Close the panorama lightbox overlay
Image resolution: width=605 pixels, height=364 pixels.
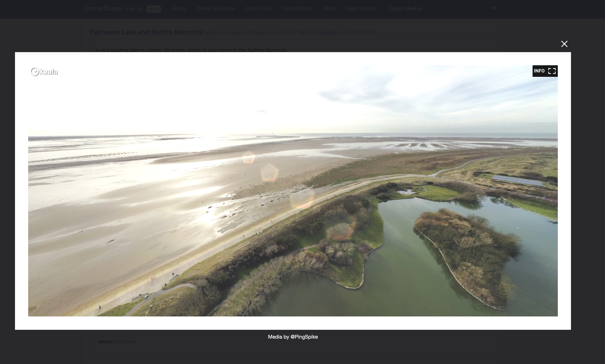pos(564,44)
